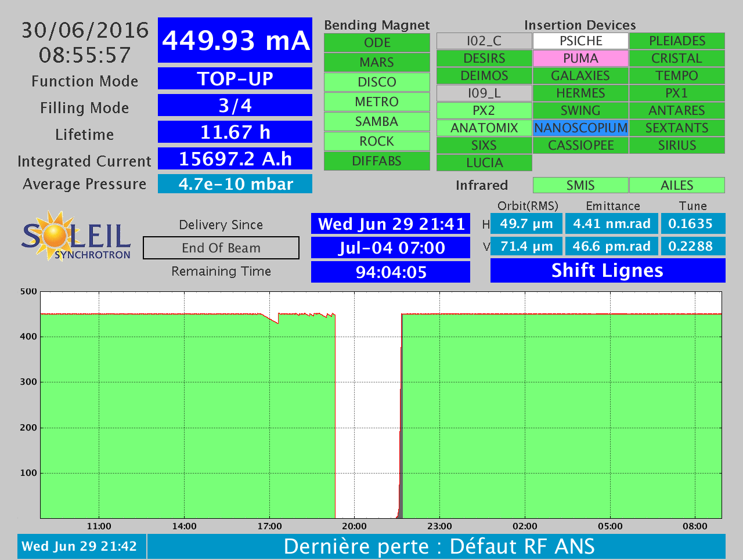Select the MARS beamline box

tap(377, 62)
